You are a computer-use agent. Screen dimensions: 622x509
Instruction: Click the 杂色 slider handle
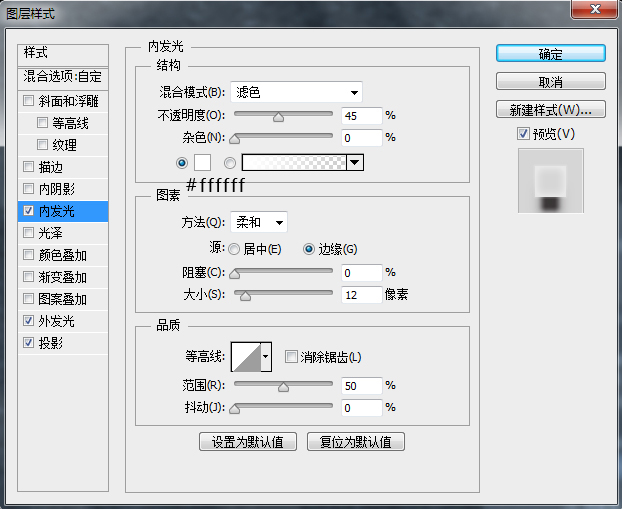tap(234, 139)
